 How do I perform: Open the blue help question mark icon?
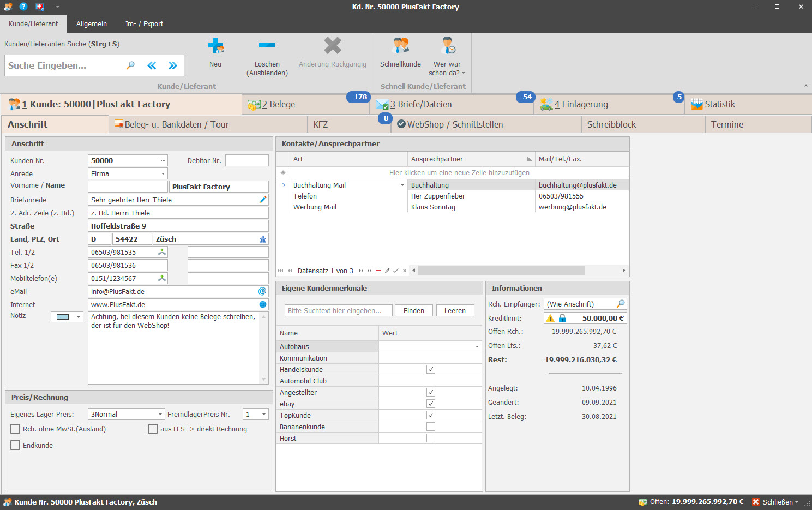click(23, 7)
